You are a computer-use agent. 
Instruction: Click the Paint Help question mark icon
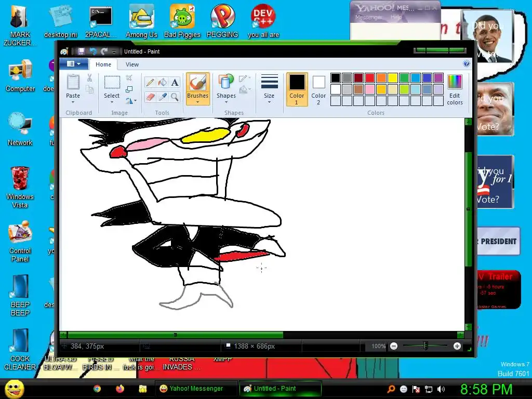(467, 63)
